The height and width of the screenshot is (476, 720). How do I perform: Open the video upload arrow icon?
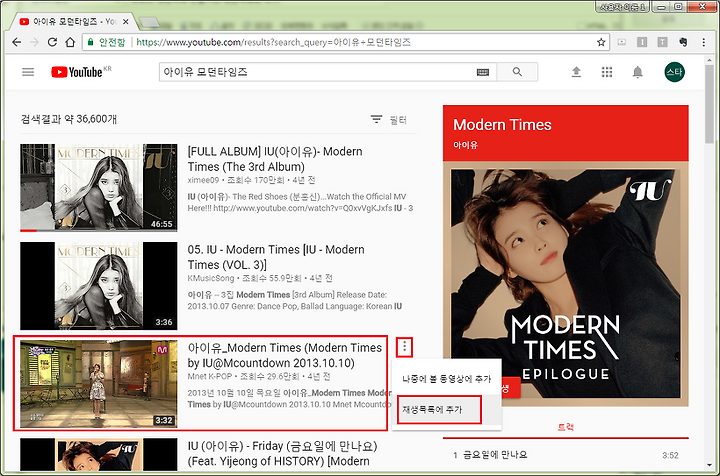point(576,72)
